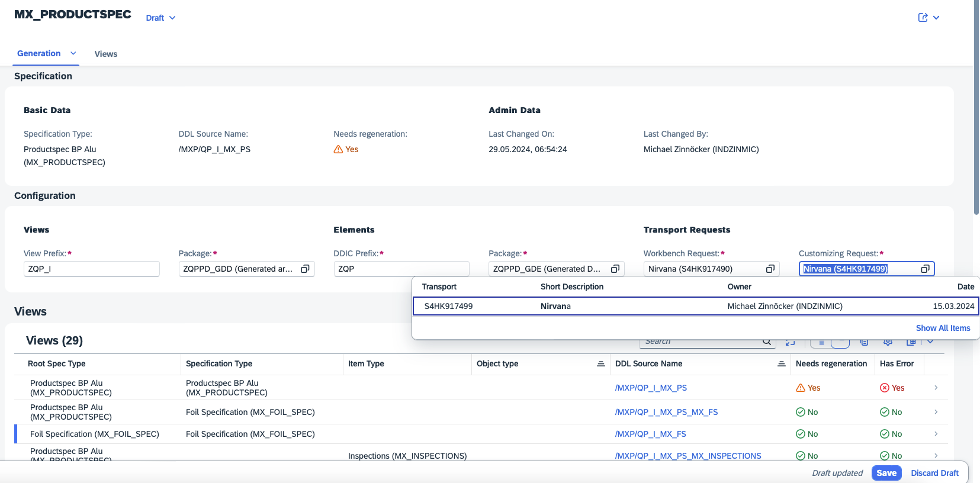
Task: Click Discard Draft button
Action: [x=935, y=473]
